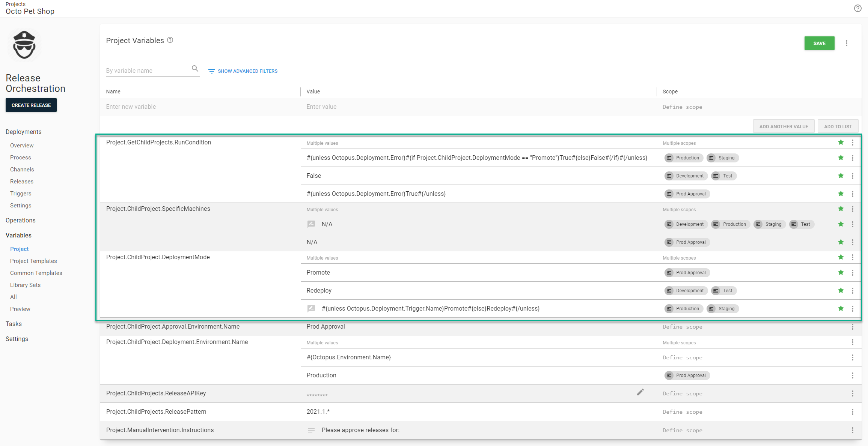Click the search magnifier in the variable filter
This screenshot has width=868, height=446.
pos(195,69)
